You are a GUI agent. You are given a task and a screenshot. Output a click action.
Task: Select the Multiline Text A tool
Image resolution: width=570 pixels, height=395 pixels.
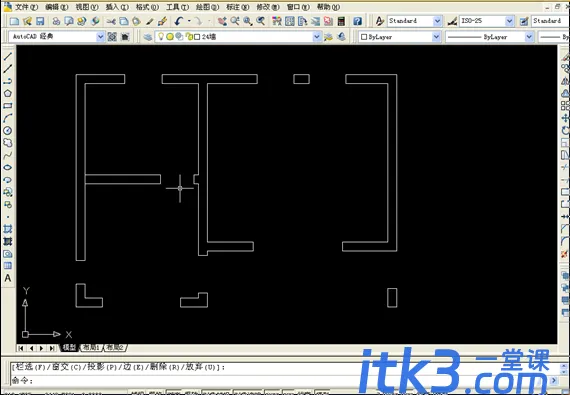[x=8, y=278]
